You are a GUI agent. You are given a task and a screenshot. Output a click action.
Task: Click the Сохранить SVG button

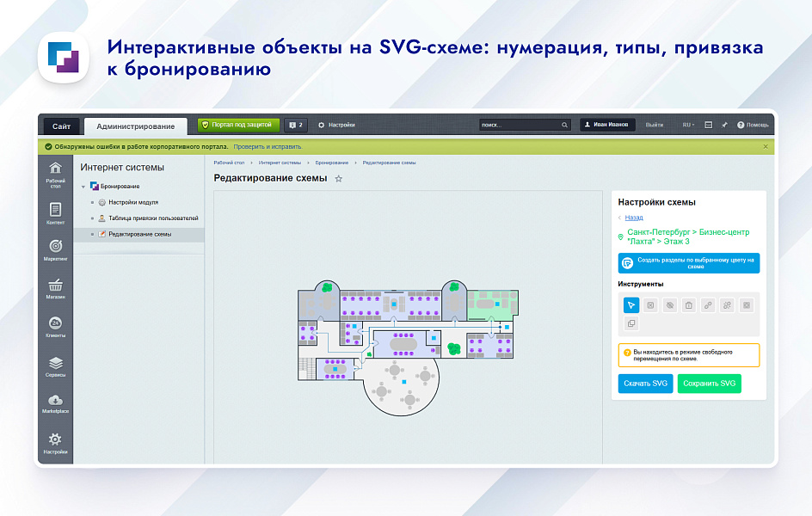click(x=709, y=384)
